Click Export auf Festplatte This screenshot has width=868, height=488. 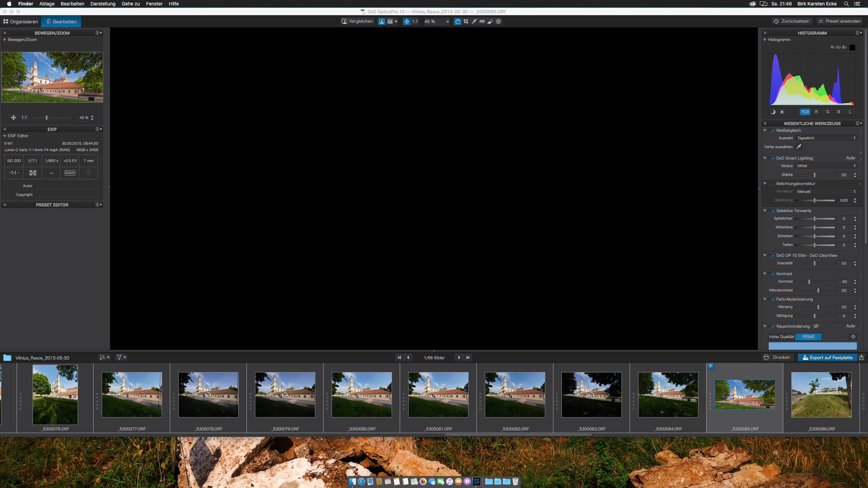coord(827,358)
